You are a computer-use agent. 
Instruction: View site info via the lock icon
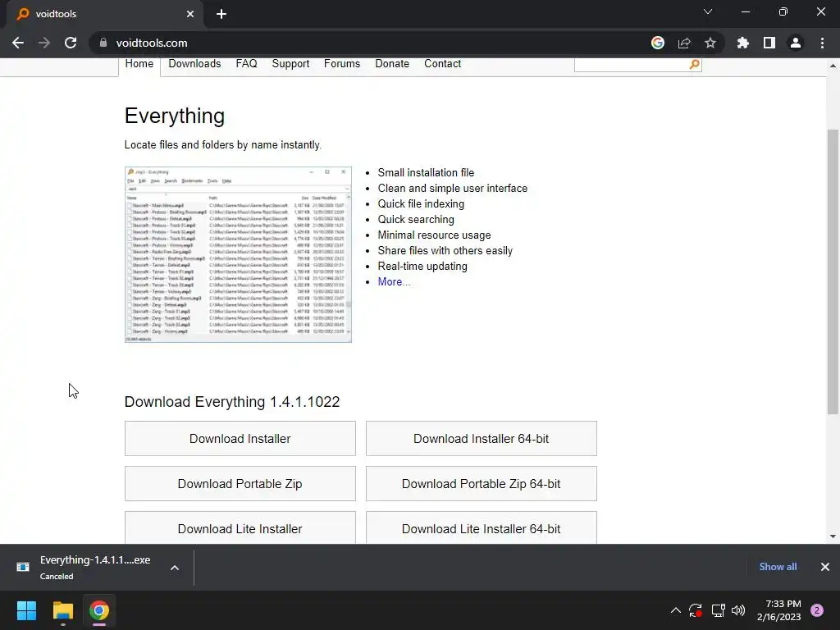tap(103, 43)
